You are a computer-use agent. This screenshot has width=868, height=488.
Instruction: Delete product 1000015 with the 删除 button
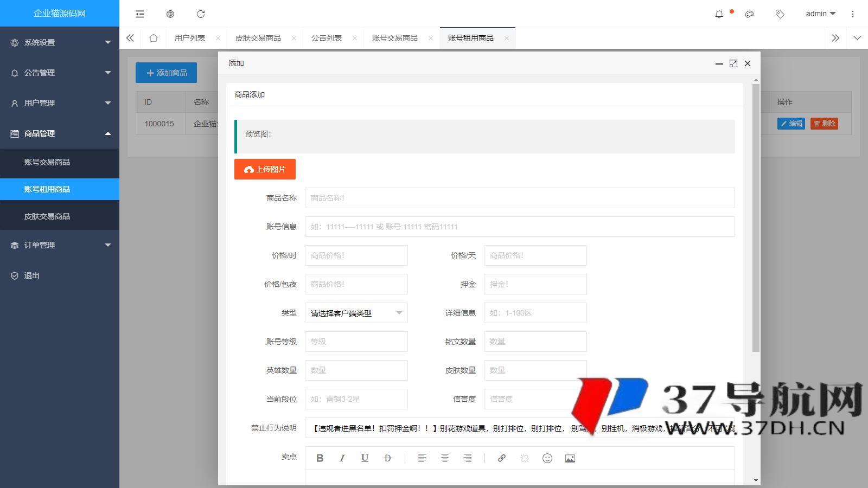[x=824, y=124]
